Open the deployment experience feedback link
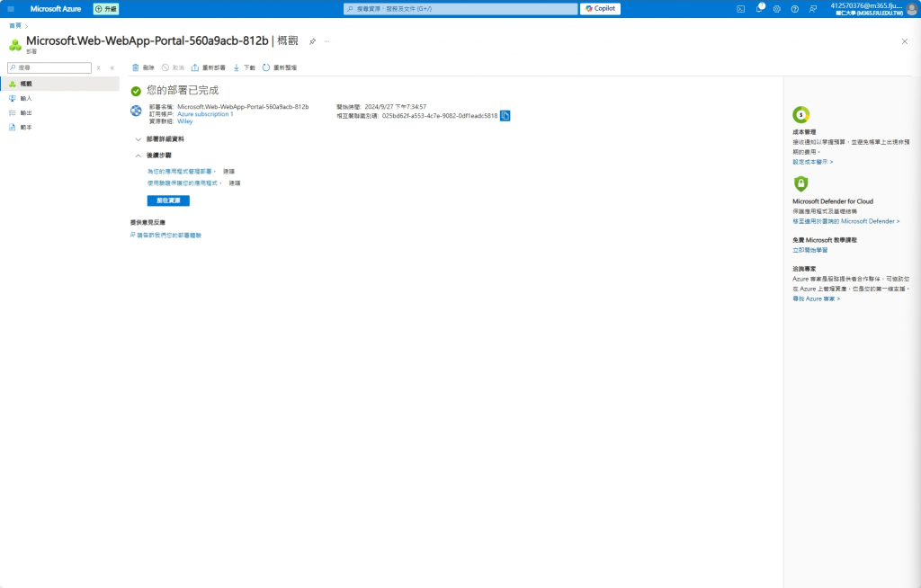This screenshot has height=588, width=921. pos(165,235)
